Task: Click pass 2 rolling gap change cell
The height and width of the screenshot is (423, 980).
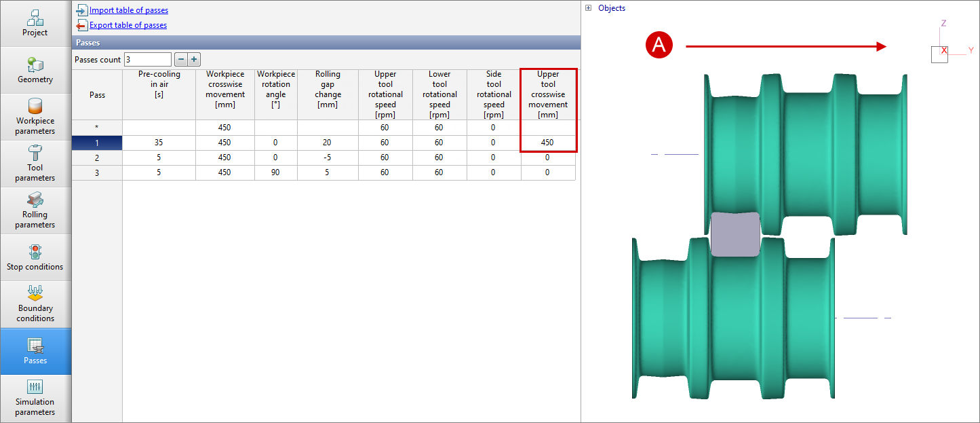Action: (x=328, y=158)
